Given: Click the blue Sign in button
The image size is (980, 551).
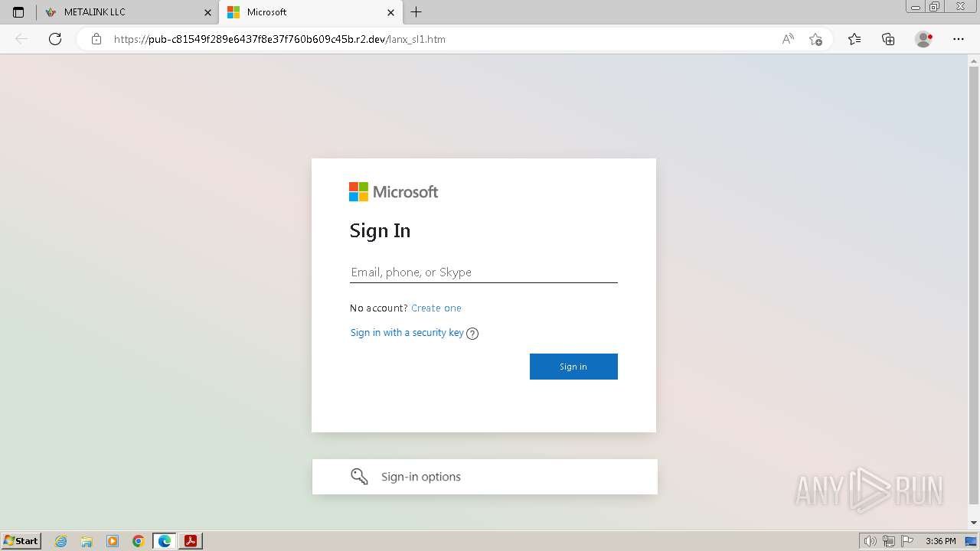Looking at the screenshot, I should [573, 367].
